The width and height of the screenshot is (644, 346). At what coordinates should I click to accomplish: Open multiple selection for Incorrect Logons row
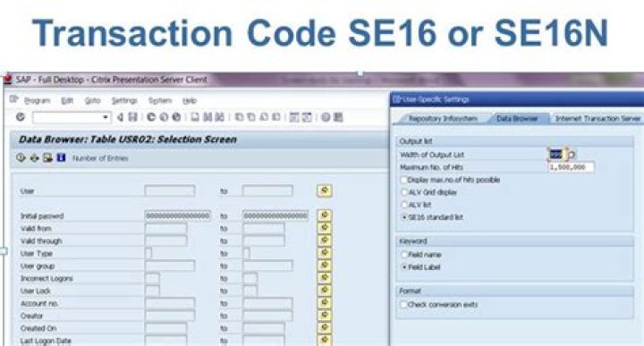click(x=325, y=278)
